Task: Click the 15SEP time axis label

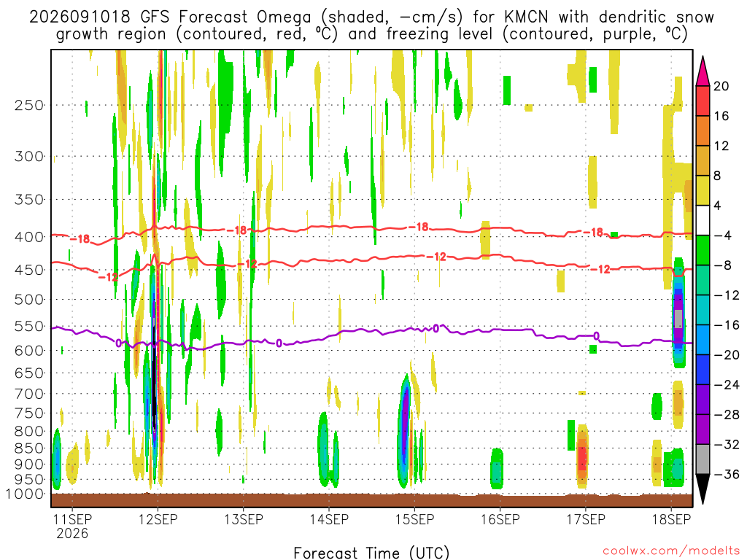Action: (414, 519)
